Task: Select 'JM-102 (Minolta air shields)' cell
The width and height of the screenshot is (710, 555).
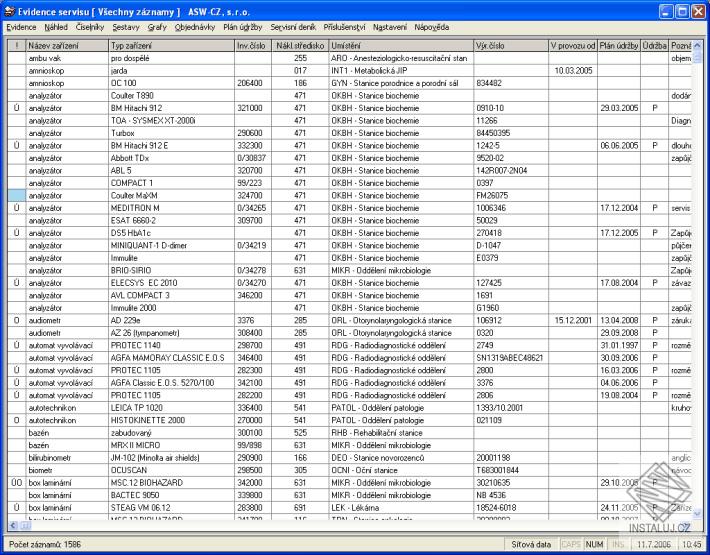Action: point(172,458)
